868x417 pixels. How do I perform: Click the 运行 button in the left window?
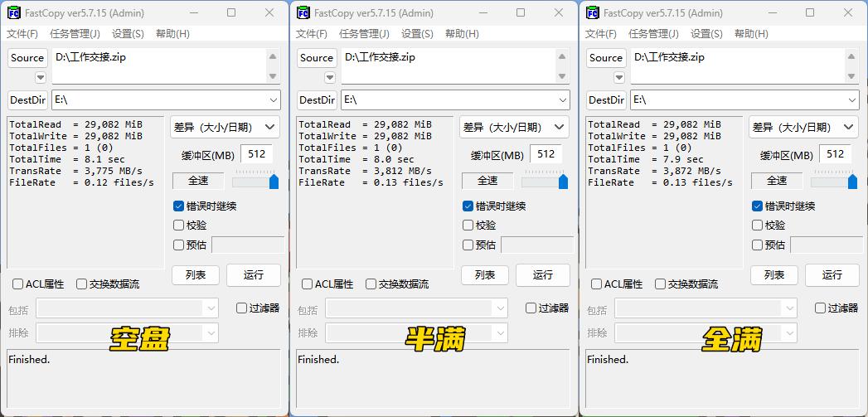coord(254,274)
